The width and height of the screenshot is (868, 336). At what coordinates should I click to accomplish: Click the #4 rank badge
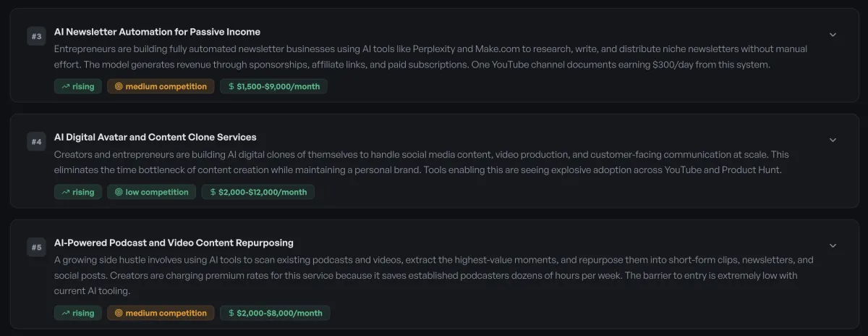coord(37,142)
